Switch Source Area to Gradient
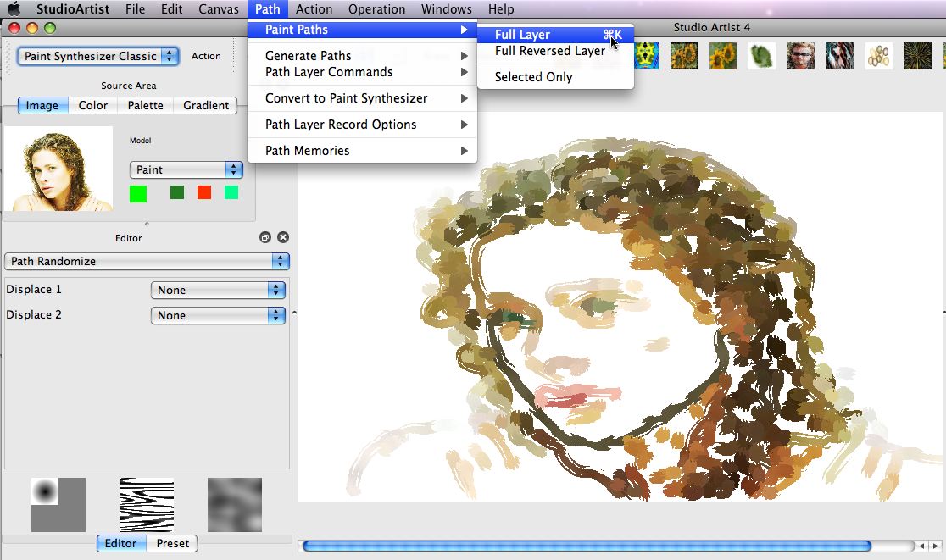Viewport: 946px width, 560px height. tap(206, 106)
